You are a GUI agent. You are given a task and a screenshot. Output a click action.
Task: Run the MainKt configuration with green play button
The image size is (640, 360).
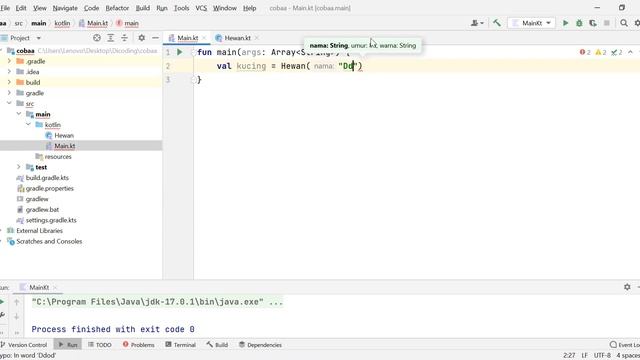(x=565, y=23)
